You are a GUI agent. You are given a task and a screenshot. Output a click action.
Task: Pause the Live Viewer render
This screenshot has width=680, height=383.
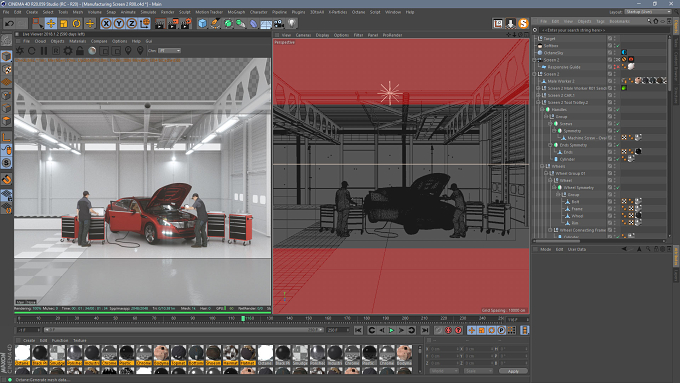(x=44, y=51)
